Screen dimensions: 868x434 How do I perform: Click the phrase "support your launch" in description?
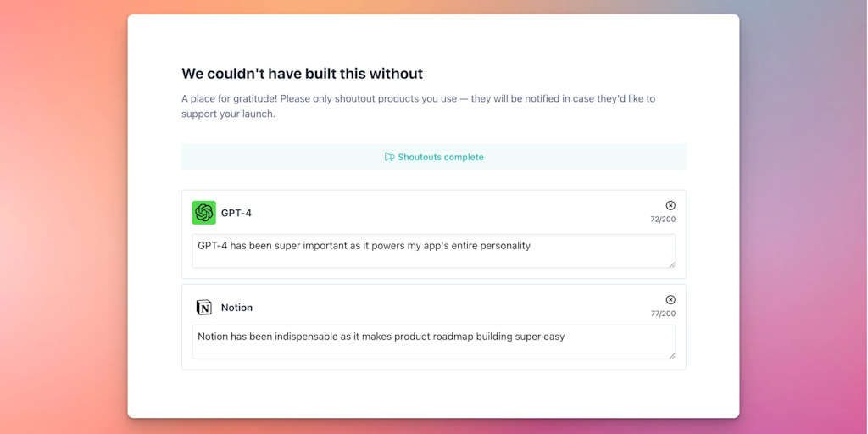click(x=228, y=114)
